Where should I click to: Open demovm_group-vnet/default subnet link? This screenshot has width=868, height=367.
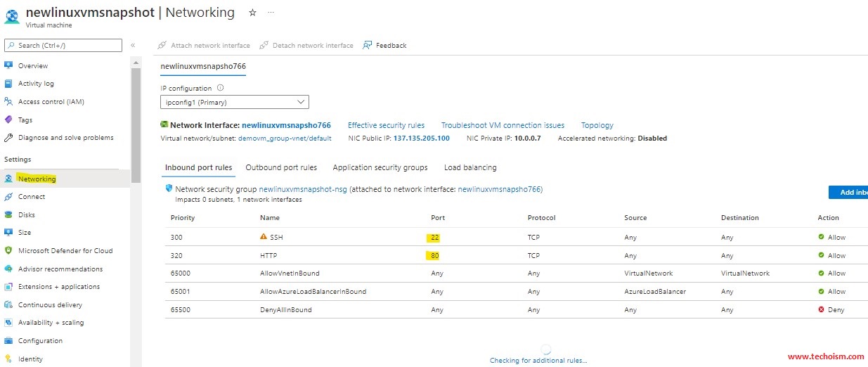pyautogui.click(x=285, y=139)
